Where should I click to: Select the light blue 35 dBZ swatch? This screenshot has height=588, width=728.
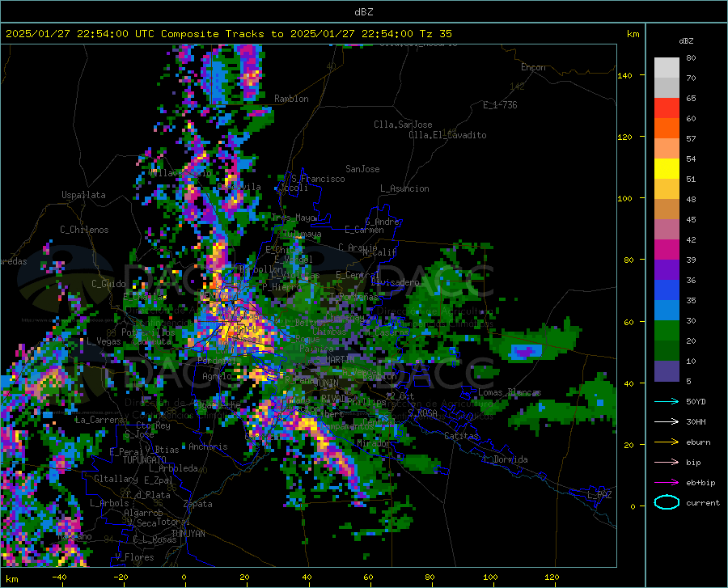(667, 311)
